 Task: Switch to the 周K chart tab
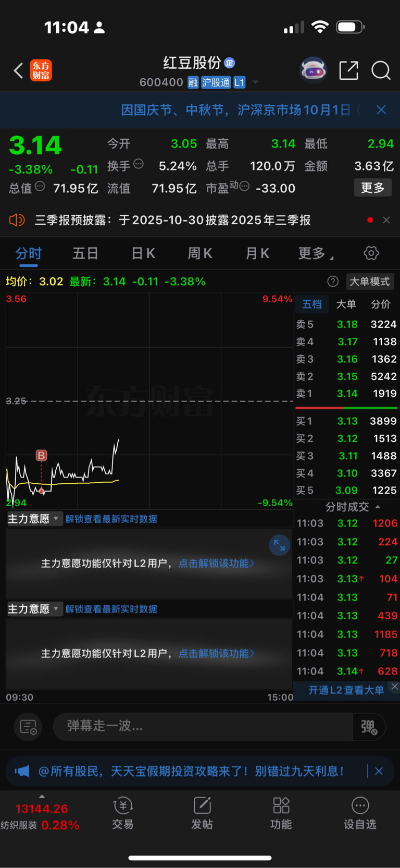pos(200,254)
